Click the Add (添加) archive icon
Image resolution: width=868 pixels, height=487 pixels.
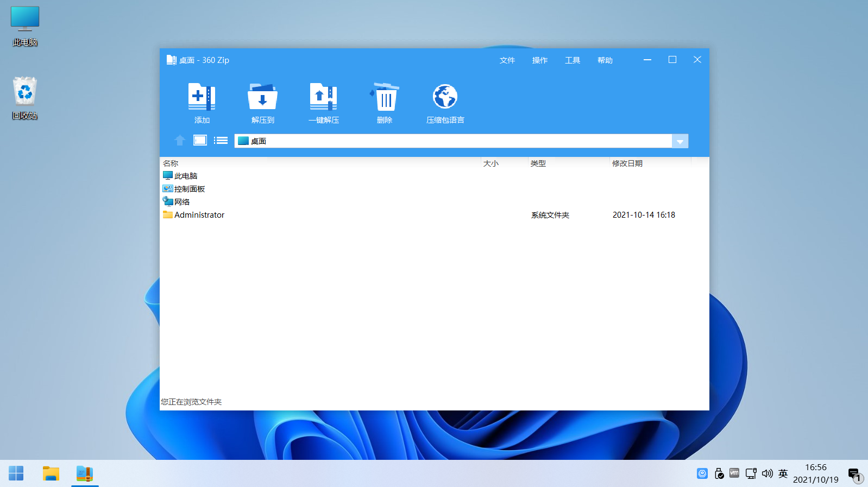click(x=202, y=98)
